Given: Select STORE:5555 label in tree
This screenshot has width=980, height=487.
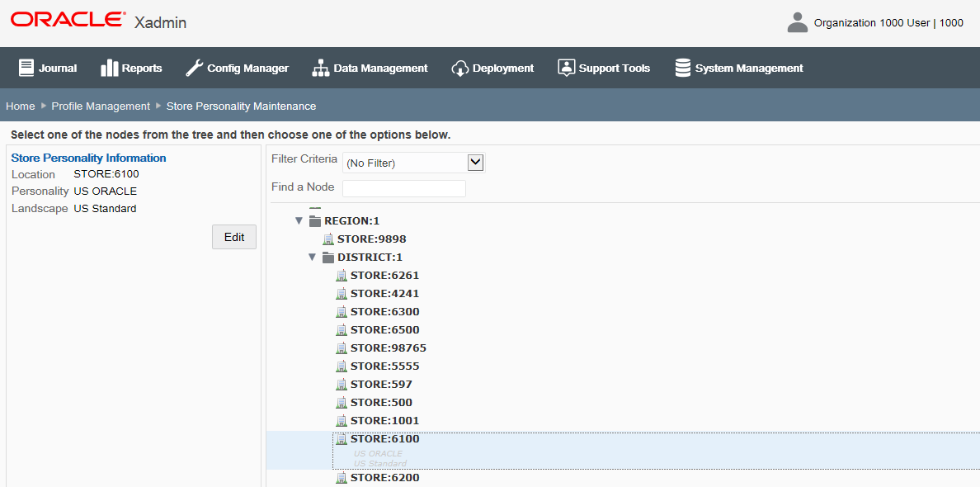Looking at the screenshot, I should tap(385, 366).
